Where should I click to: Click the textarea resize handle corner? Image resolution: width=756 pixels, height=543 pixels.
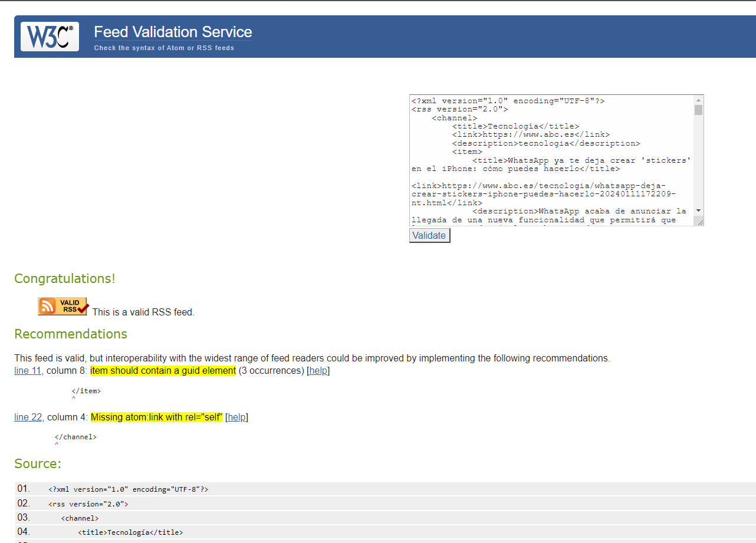coord(699,221)
